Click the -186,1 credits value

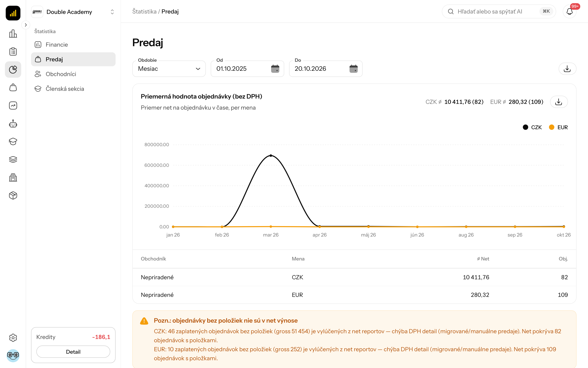coord(101,337)
